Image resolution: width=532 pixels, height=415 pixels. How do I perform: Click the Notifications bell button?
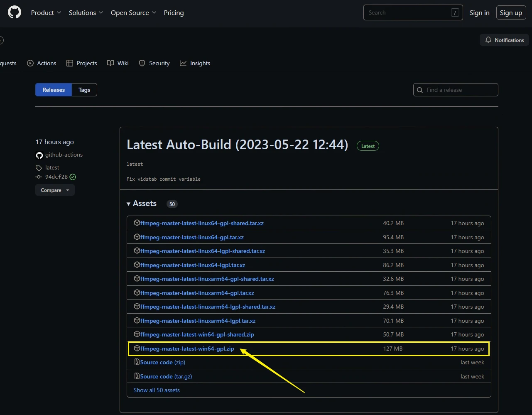505,40
